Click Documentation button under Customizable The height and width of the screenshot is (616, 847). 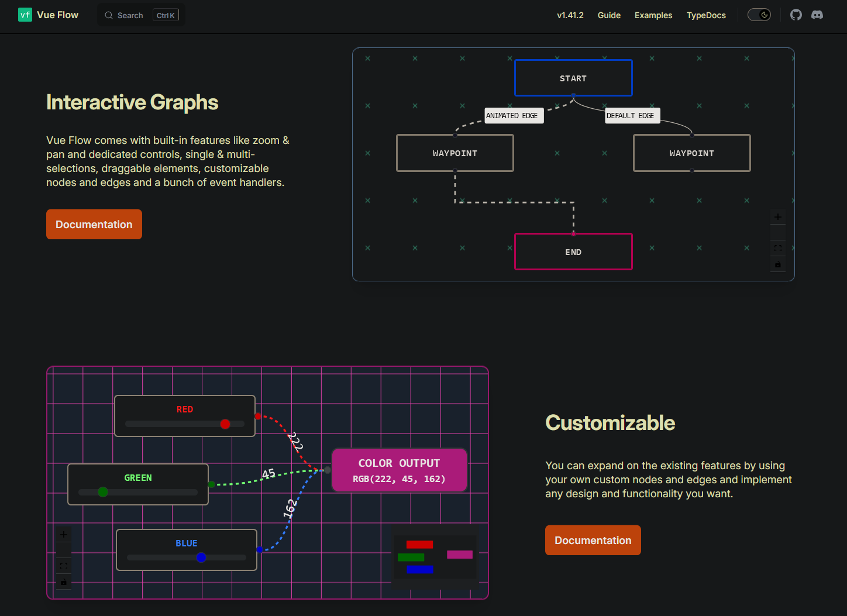click(x=593, y=540)
